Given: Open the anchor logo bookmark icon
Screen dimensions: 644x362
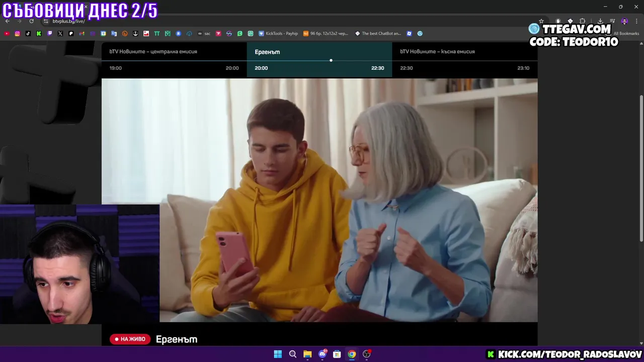Looking at the screenshot, I should point(135,34).
